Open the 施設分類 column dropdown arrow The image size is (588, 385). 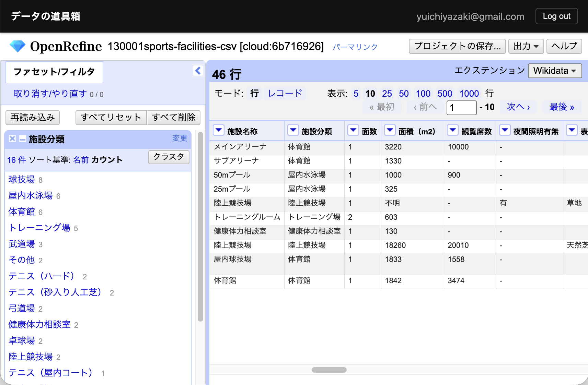click(293, 130)
